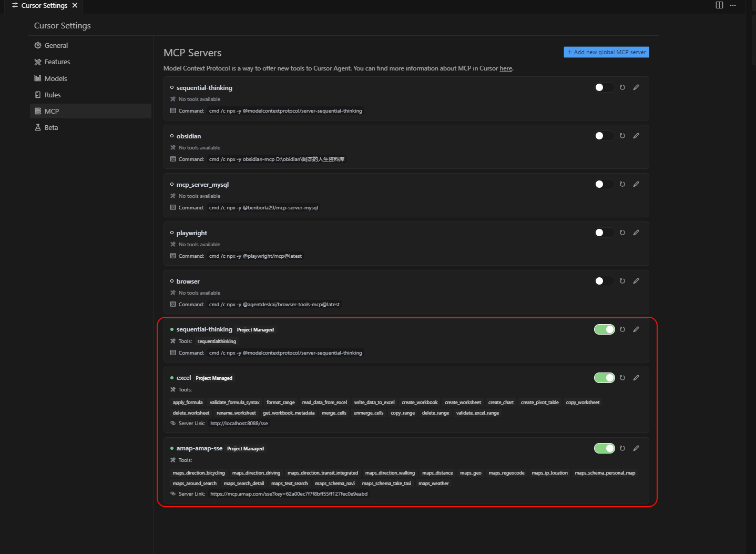Click the browser-tools-mcp command text
The width and height of the screenshot is (756, 554).
[274, 305]
